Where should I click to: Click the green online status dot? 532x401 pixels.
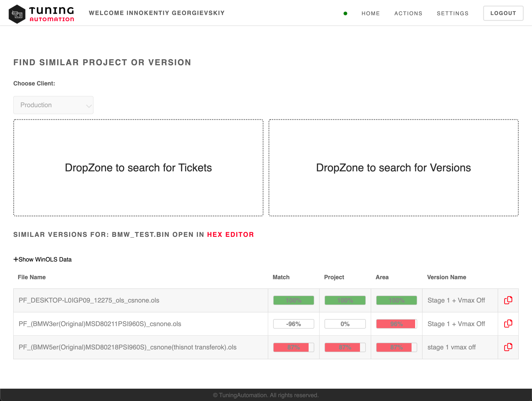345,13
